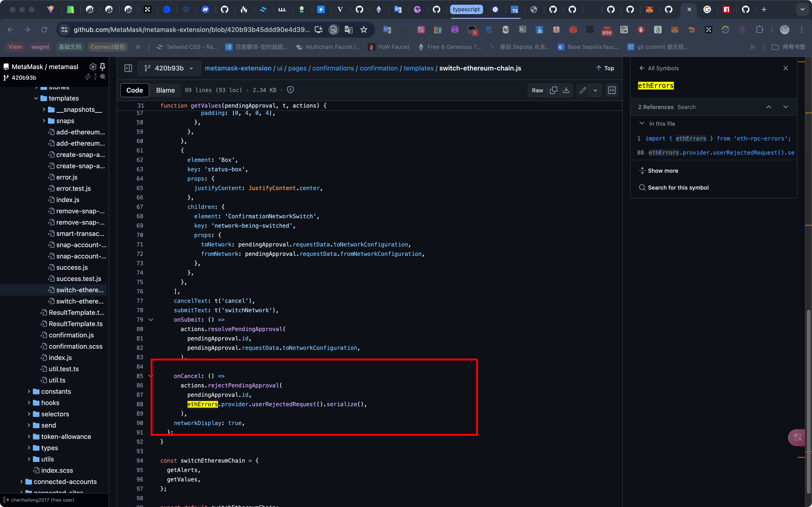Open MetaMask fox extension icon
The image size is (812, 507).
tap(675, 30)
